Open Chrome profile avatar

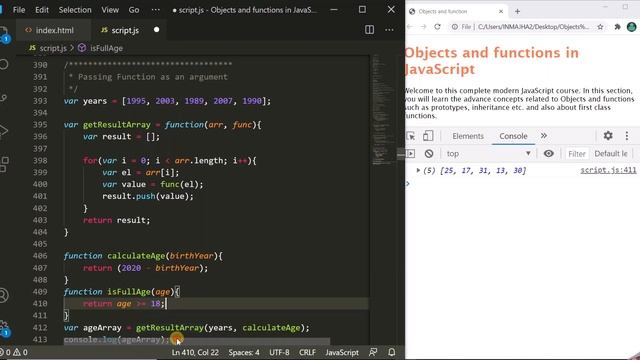point(631,27)
